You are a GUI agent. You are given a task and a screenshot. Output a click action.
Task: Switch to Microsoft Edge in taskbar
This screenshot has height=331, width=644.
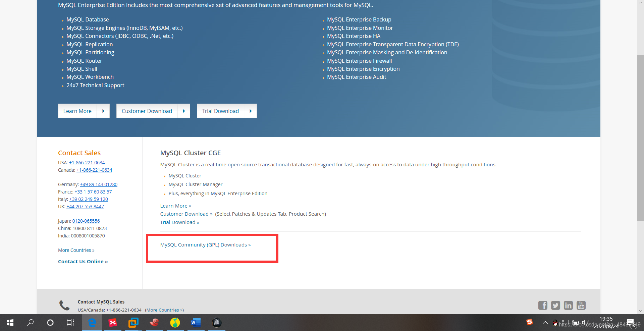[92, 323]
